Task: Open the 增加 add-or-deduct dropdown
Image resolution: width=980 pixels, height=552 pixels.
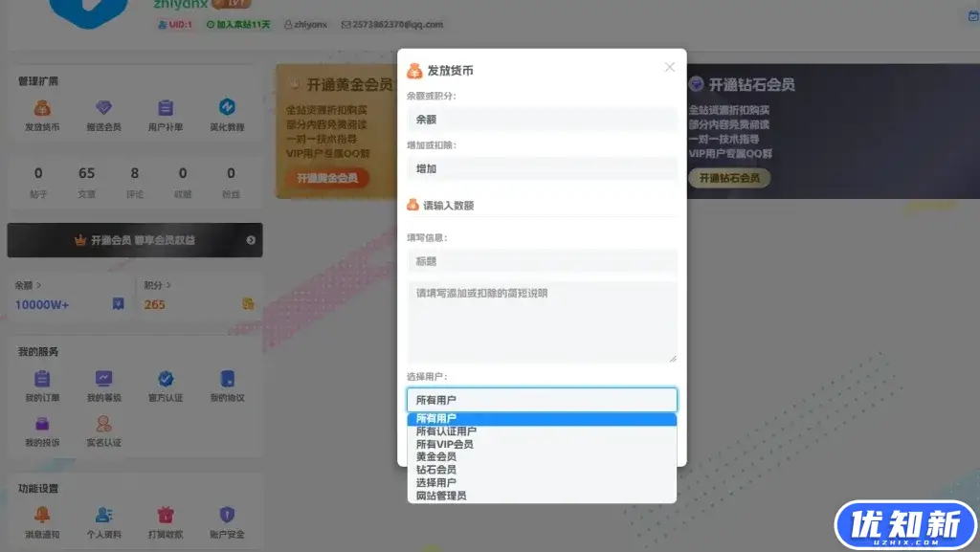Action: coord(542,167)
